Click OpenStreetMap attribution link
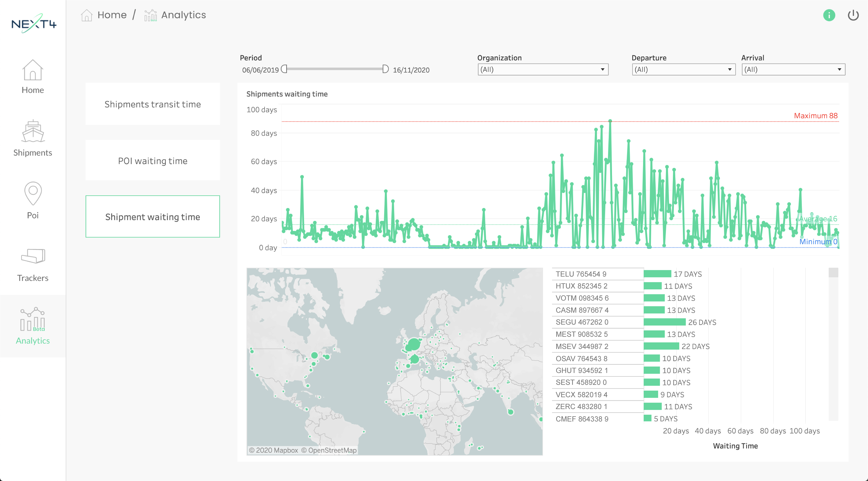Screen dimensions: 868x481 [329, 450]
